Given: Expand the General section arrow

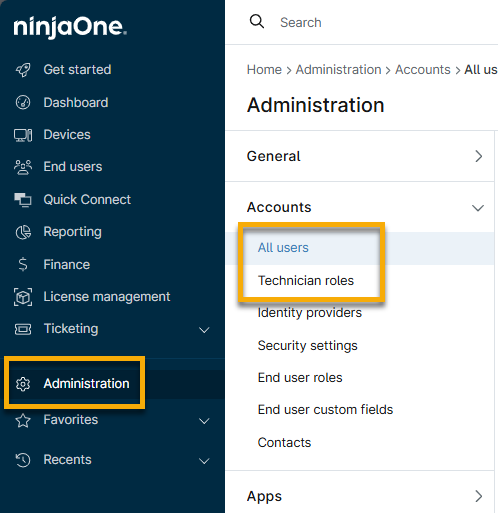Looking at the screenshot, I should click(479, 156).
